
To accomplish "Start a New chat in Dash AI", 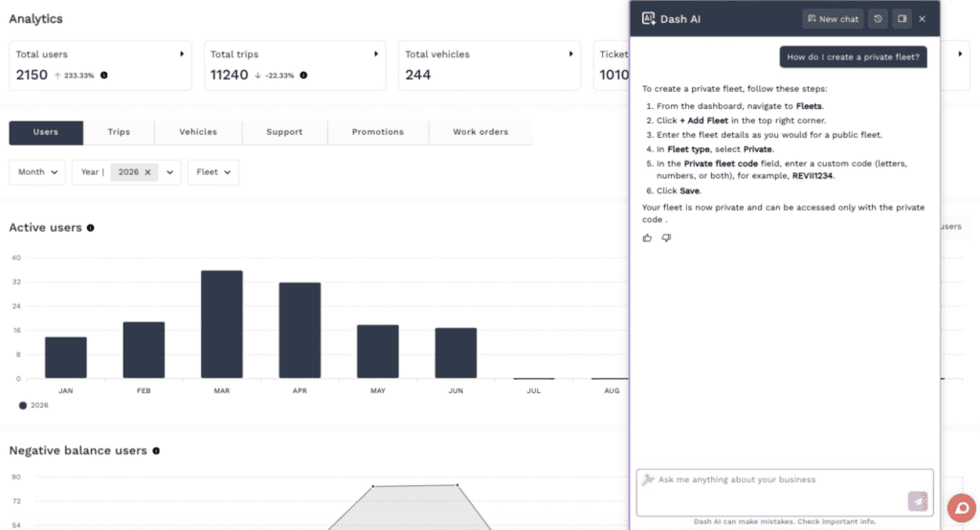I will [x=833, y=19].
